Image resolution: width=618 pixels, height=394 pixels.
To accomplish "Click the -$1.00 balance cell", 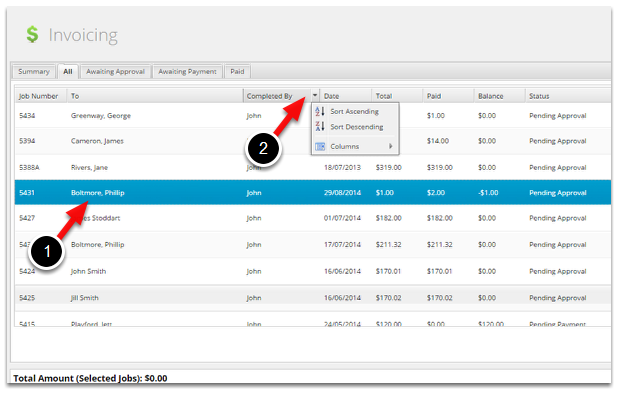I will 488,193.
